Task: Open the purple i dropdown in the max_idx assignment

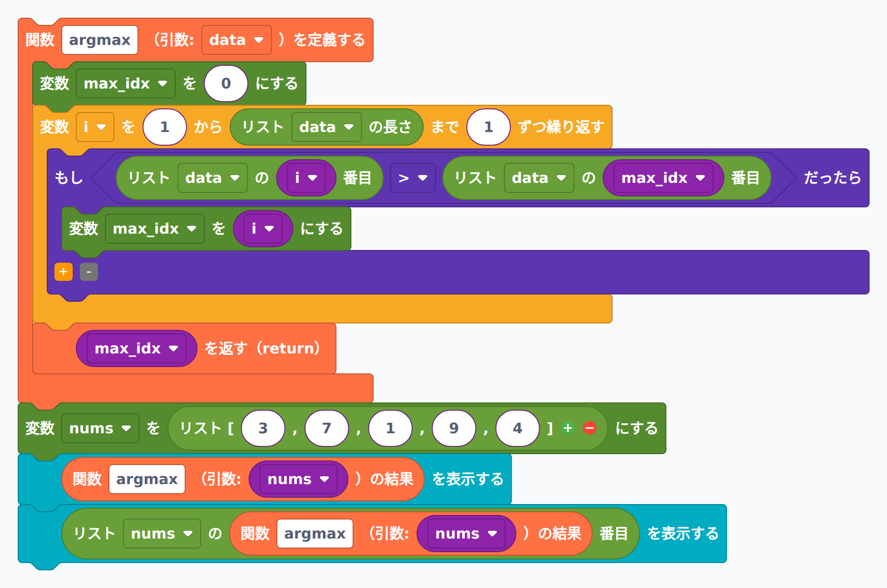Action: (262, 229)
